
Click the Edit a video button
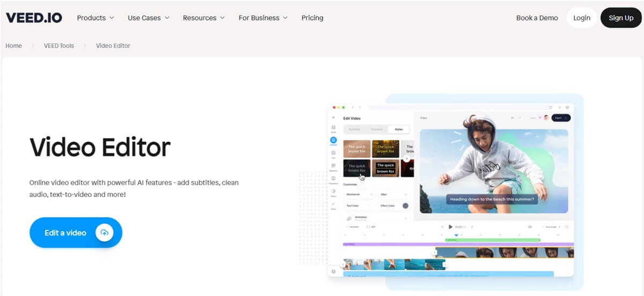(76, 233)
